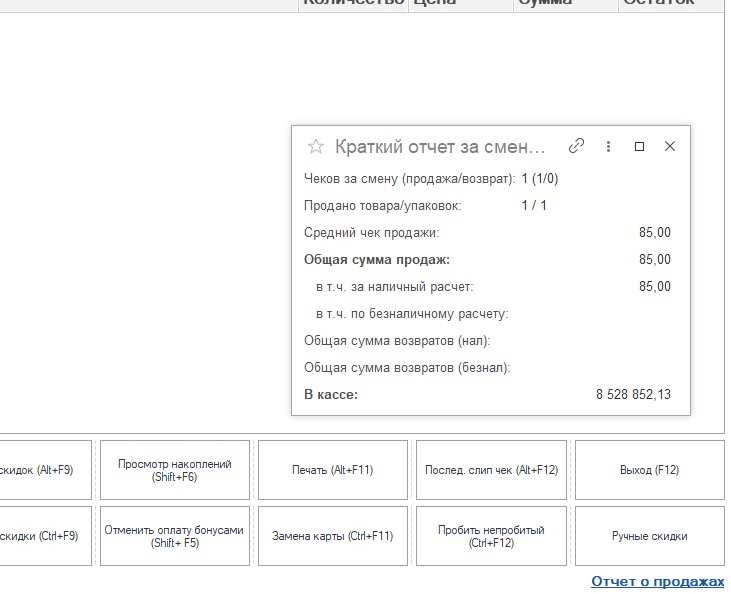Open Ручные скидки button
Viewport: 731px width, 594px height.
coord(650,536)
